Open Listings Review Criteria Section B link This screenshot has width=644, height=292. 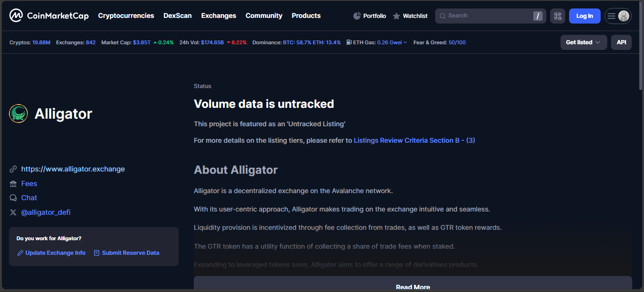[414, 140]
